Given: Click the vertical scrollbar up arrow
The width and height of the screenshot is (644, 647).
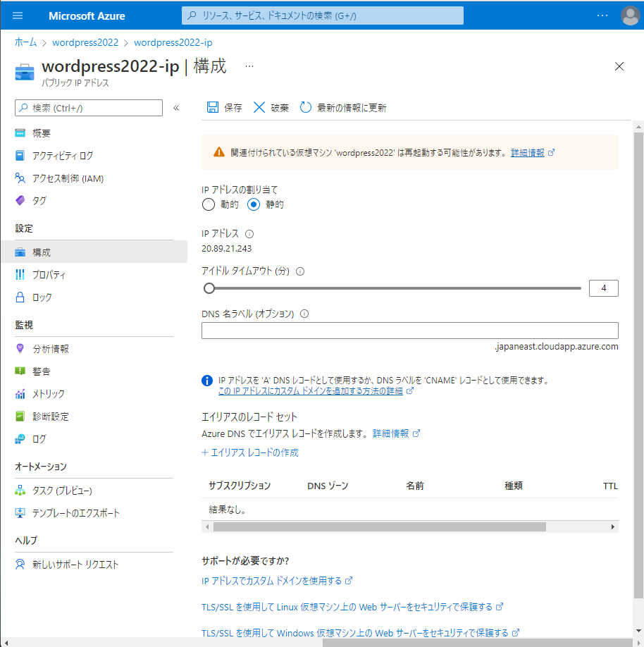Looking at the screenshot, I should tap(638, 127).
